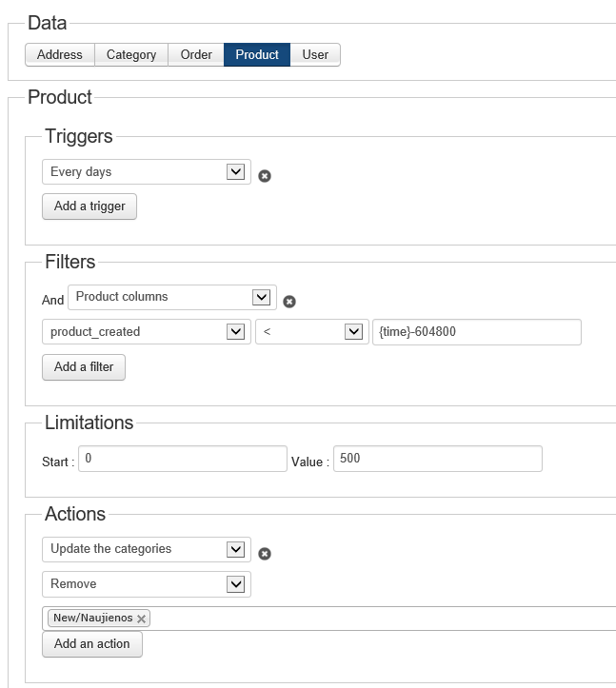Change the less-than operator dropdown

point(310,332)
